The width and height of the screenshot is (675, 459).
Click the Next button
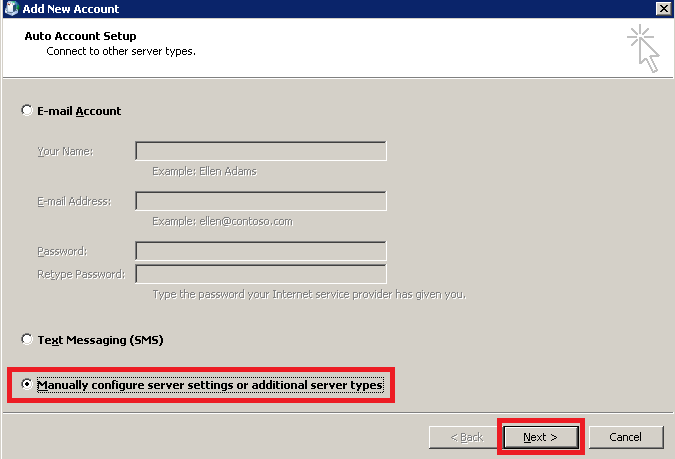pos(541,437)
